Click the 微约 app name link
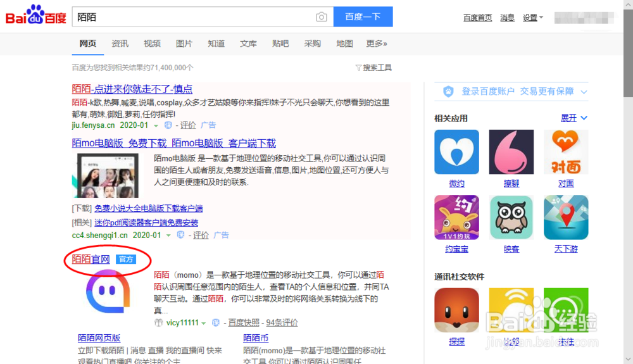633x364 pixels. (x=456, y=184)
